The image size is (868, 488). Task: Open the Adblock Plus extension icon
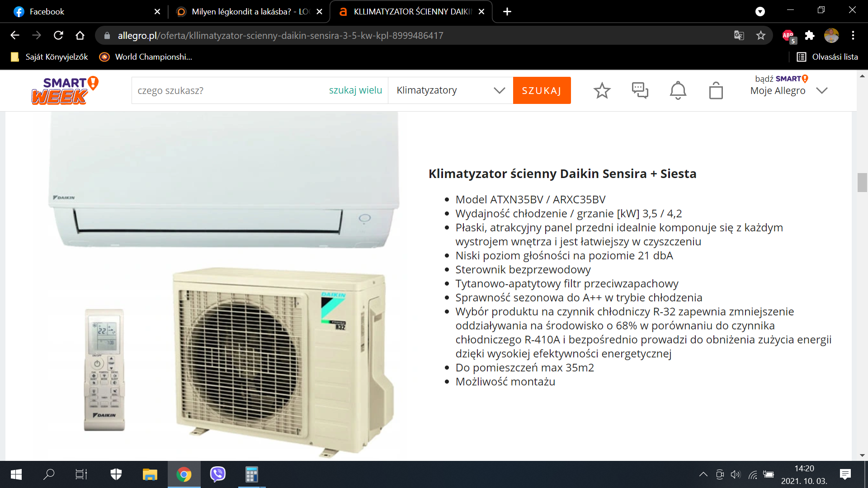(x=788, y=36)
